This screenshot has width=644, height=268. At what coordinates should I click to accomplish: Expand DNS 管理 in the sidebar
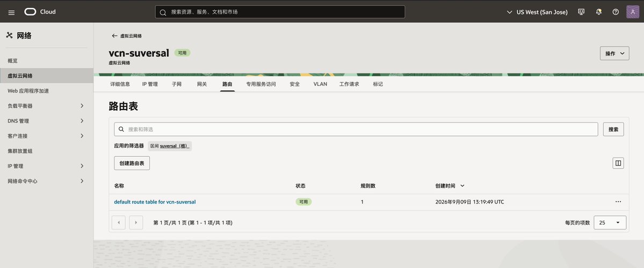(x=82, y=121)
